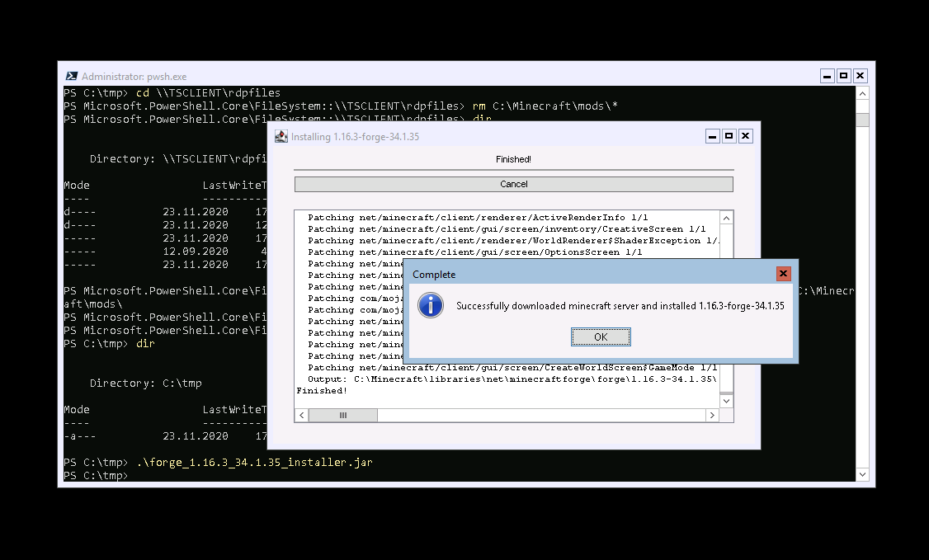Viewport: 929px width, 560px height.
Task: Click the Forge installer title bar icon
Action: [x=281, y=137]
